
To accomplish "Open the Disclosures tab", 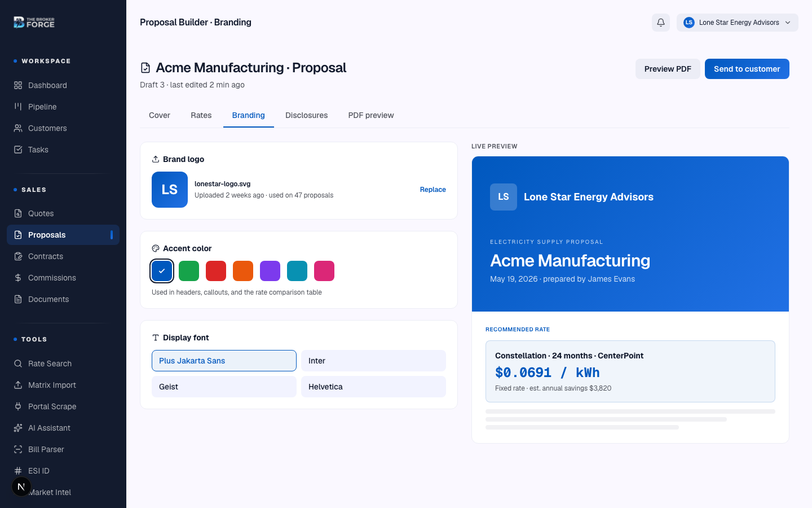I will (x=307, y=115).
